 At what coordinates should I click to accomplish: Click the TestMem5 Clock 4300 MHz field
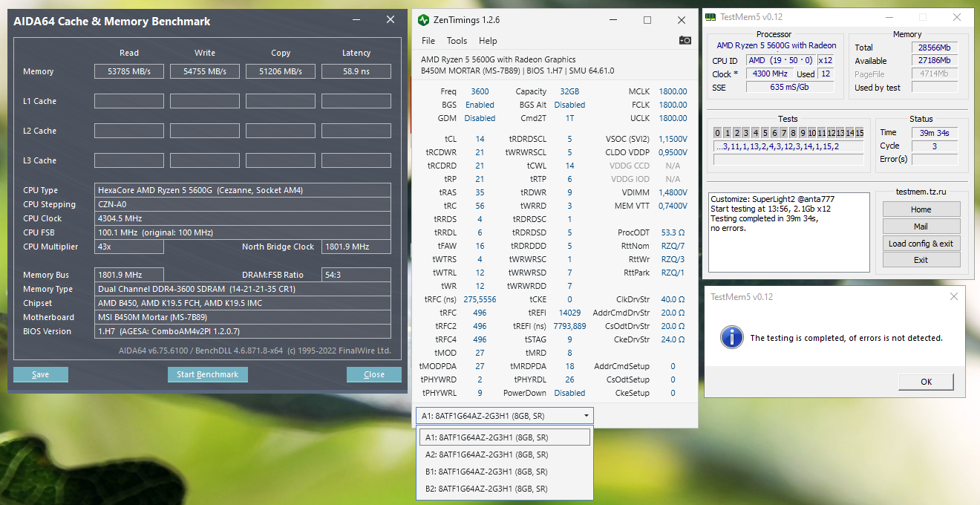(x=770, y=74)
